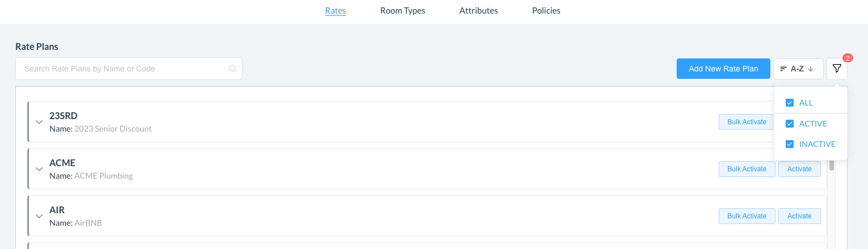868x249 pixels.
Task: Click the sort lines icon in A-Z button
Action: click(x=783, y=69)
